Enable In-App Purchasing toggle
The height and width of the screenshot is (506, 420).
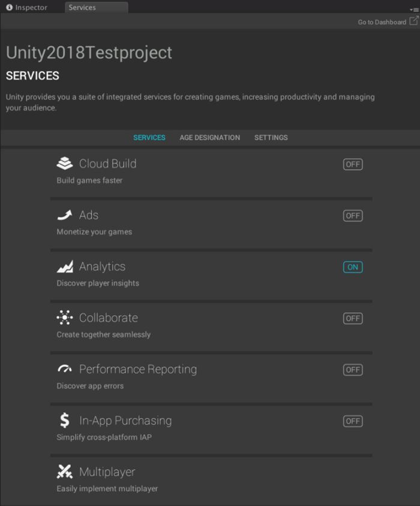pyautogui.click(x=353, y=421)
